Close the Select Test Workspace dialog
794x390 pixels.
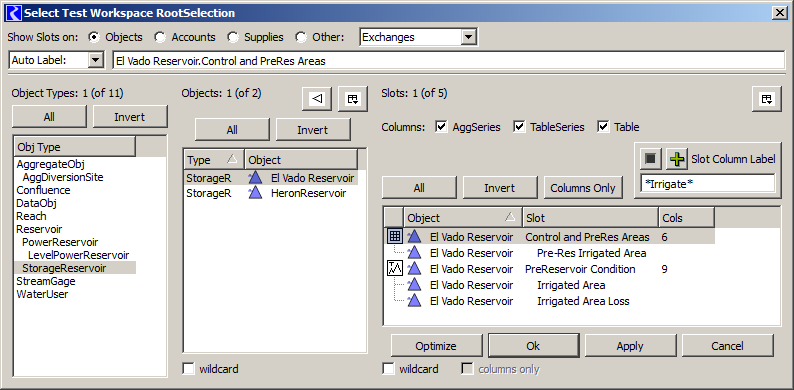point(779,13)
